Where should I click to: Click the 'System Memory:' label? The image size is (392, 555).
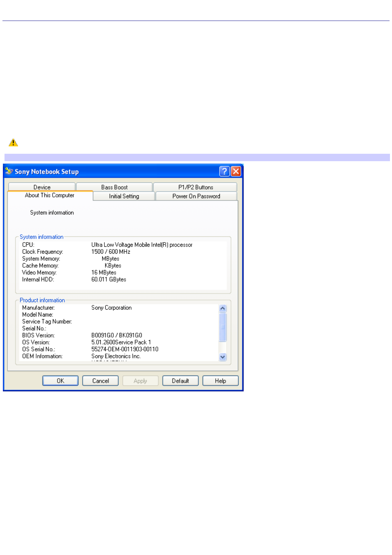pyautogui.click(x=41, y=259)
